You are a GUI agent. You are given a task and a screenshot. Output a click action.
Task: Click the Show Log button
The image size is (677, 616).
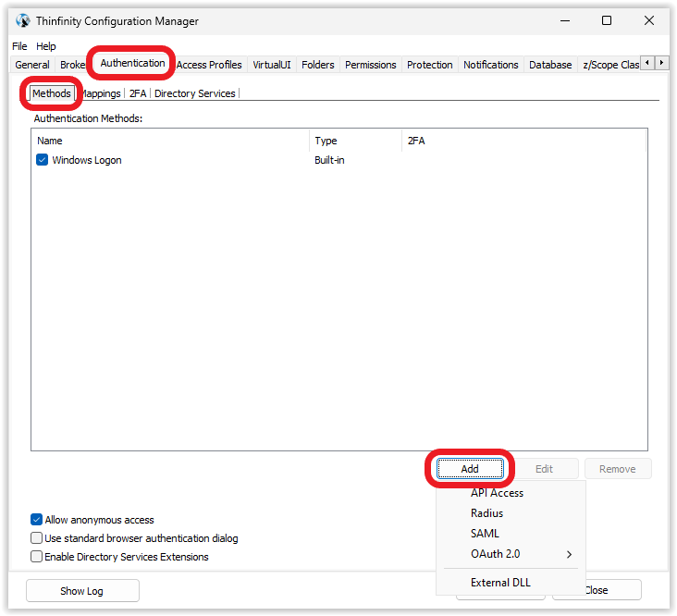tap(82, 590)
